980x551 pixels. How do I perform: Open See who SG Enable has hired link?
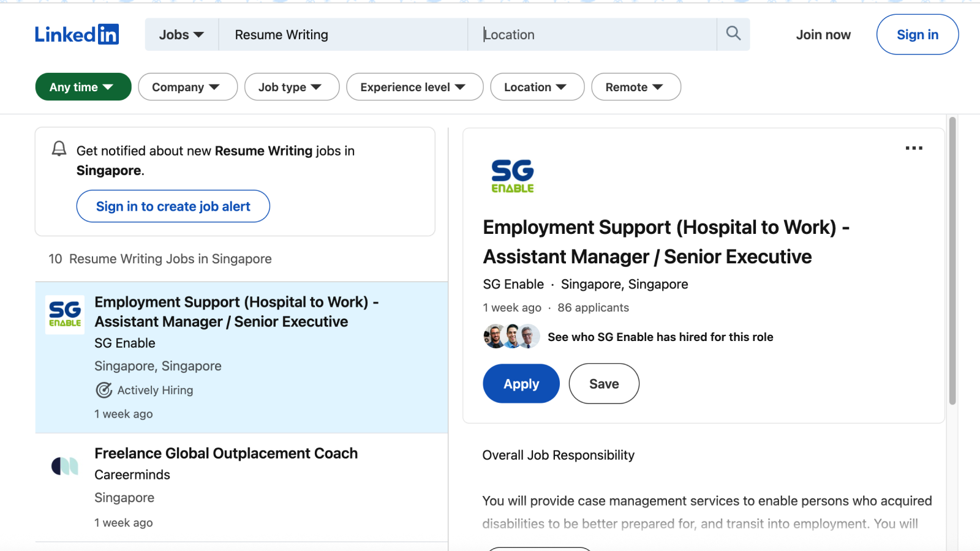660,337
